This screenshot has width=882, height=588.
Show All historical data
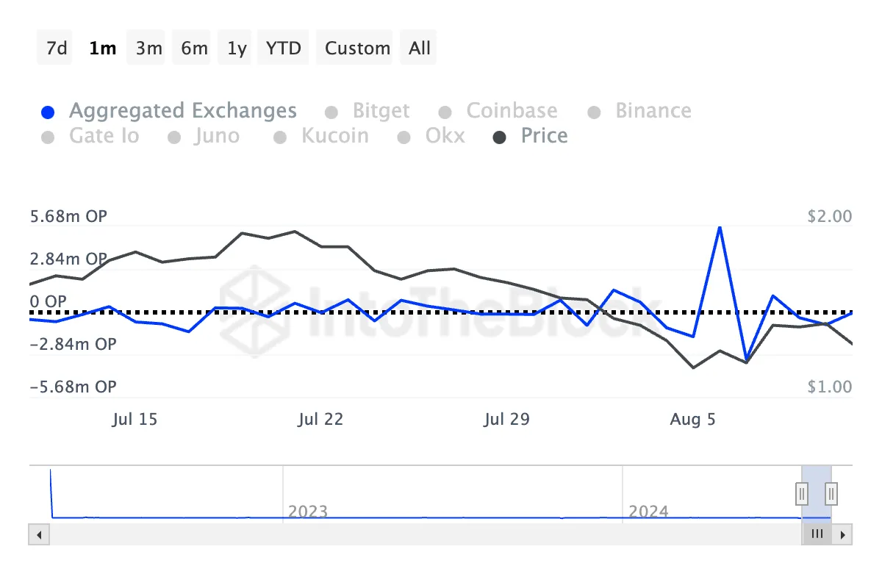click(420, 49)
